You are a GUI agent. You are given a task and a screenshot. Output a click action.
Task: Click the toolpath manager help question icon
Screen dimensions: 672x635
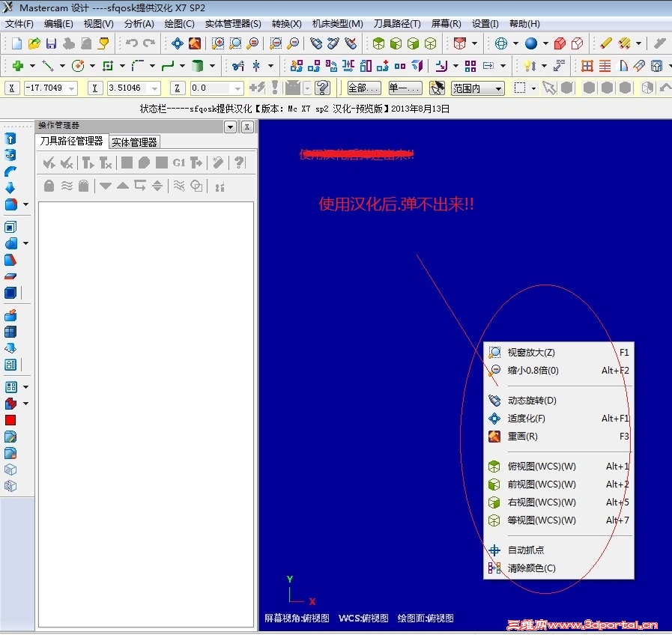point(239,162)
